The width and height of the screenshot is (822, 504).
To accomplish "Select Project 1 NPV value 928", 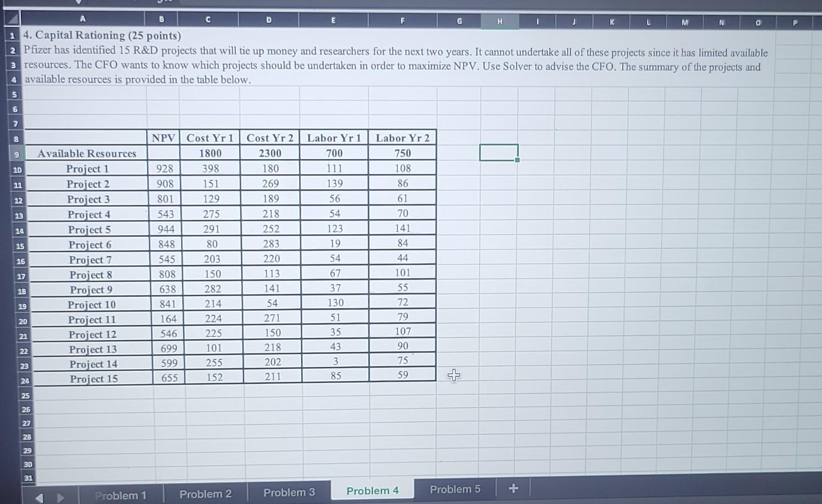I will [x=164, y=168].
